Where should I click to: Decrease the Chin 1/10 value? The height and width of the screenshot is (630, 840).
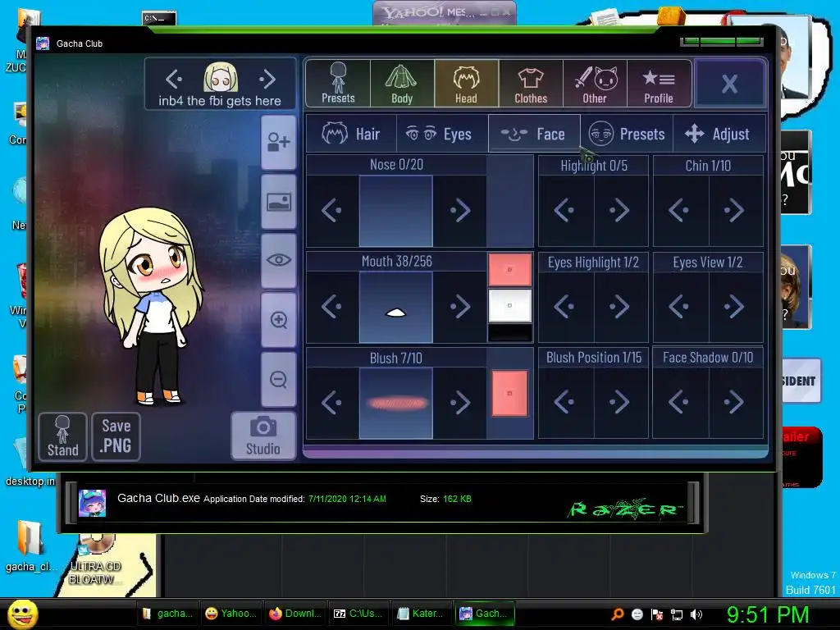tap(680, 211)
